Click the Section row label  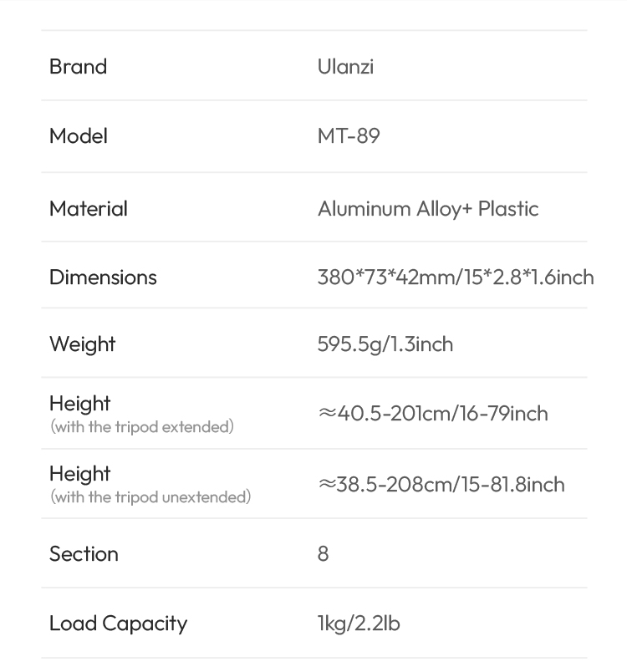[x=84, y=554]
